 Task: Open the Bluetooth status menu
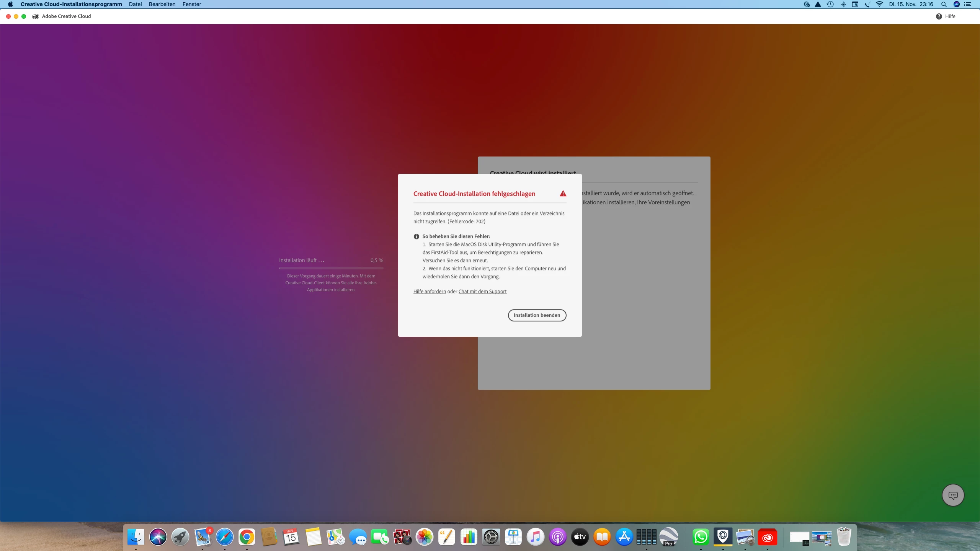pyautogui.click(x=843, y=4)
